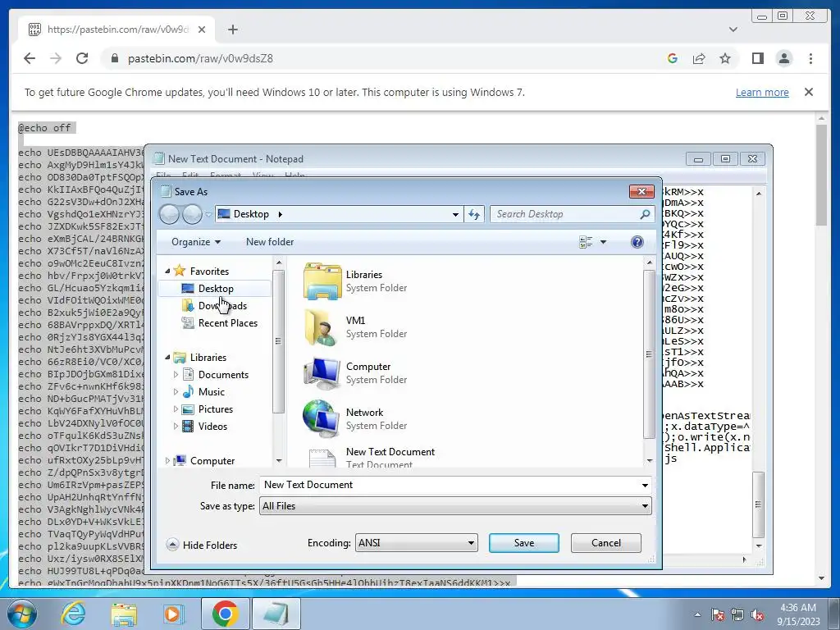Open Chrome tab search chevron

pos(733,30)
